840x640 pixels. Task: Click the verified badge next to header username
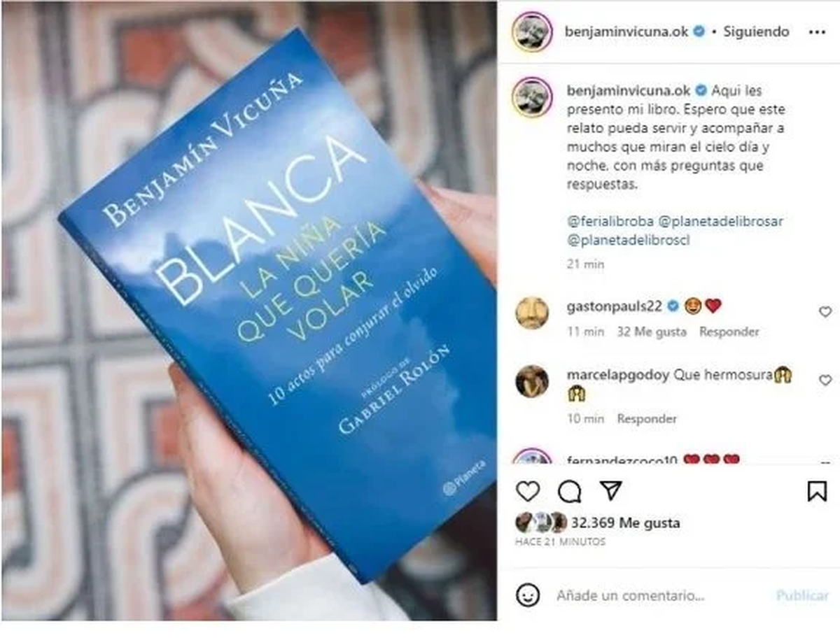click(x=699, y=32)
